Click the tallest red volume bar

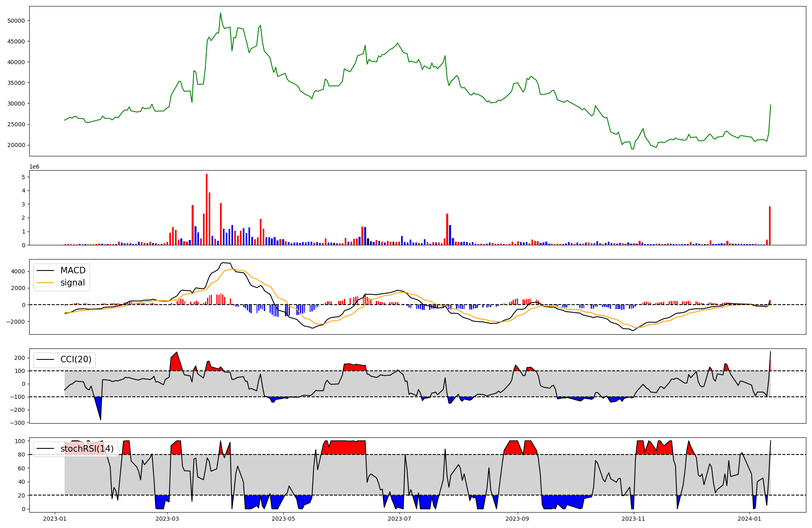tap(207, 209)
